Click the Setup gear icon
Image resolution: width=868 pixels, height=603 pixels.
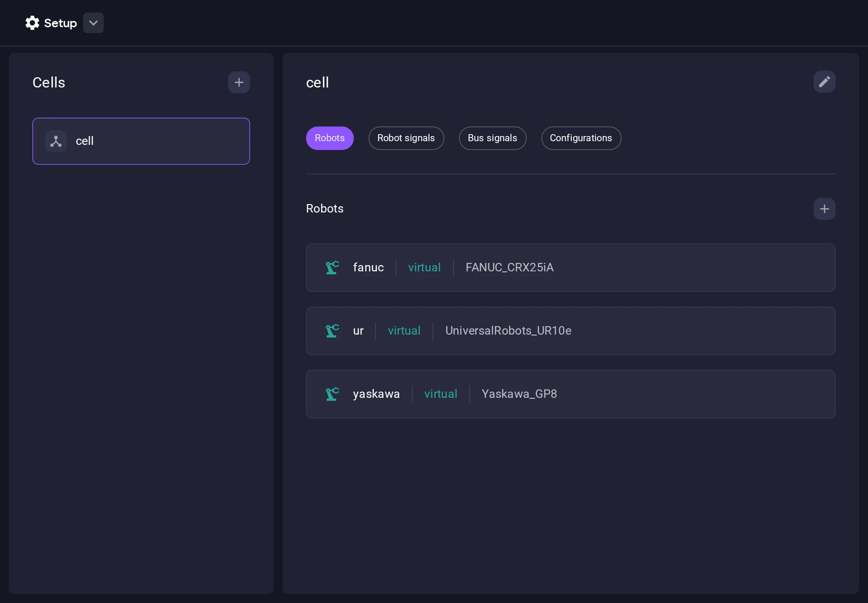point(32,23)
